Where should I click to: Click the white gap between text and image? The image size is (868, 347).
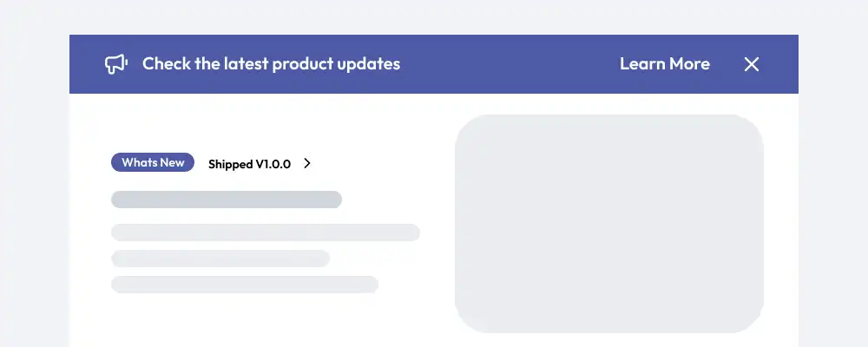coord(437,217)
